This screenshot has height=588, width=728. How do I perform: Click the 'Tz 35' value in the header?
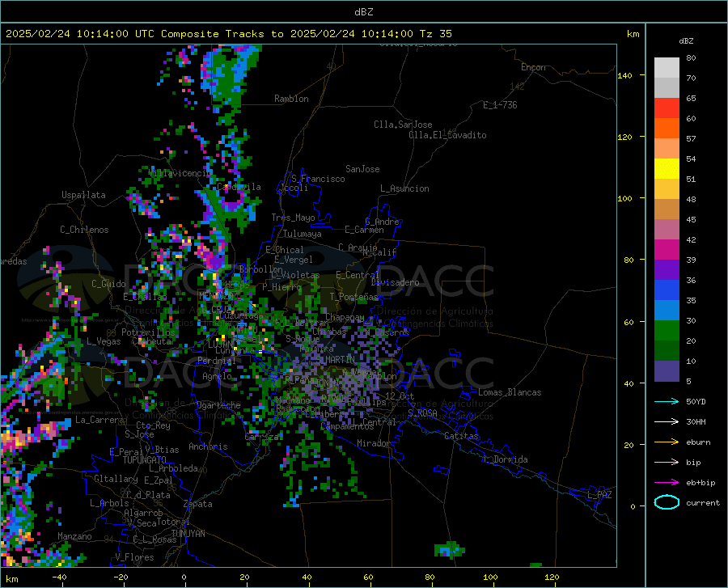click(x=435, y=34)
